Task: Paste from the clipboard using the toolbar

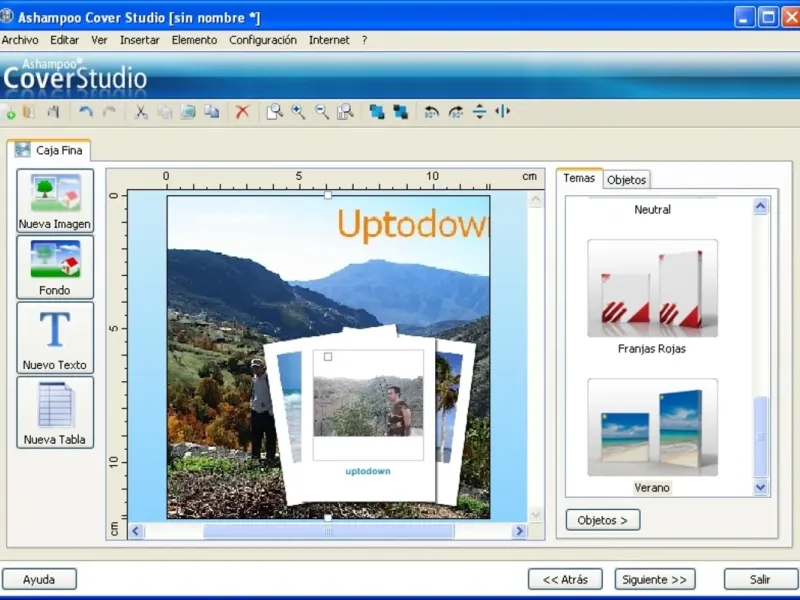Action: pyautogui.click(x=188, y=112)
